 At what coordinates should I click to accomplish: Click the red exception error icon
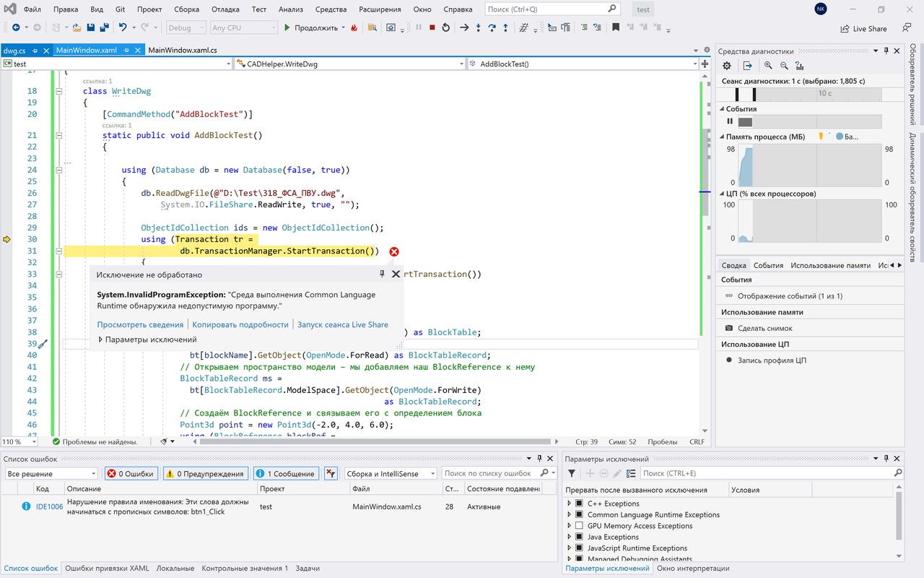point(394,251)
